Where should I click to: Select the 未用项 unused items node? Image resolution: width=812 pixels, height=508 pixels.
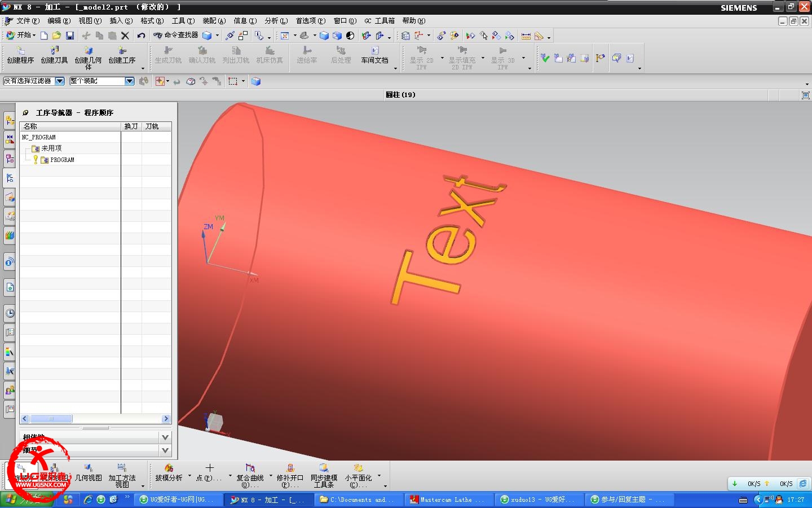[x=51, y=148]
